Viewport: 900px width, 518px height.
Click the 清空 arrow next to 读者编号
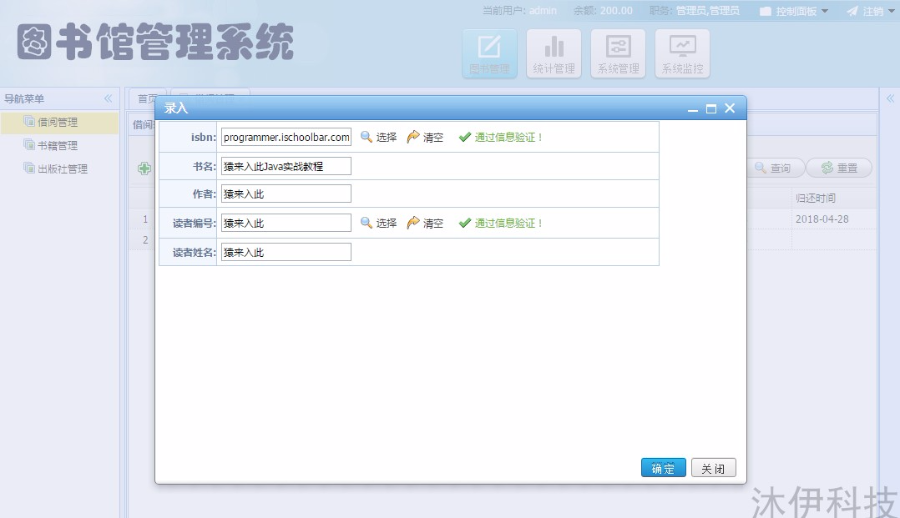[x=425, y=223]
